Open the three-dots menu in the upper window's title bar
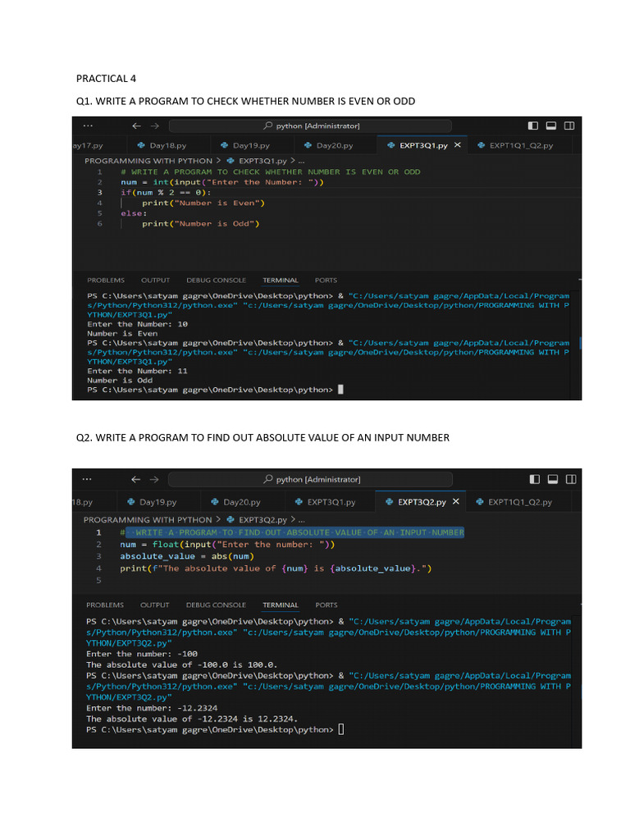This screenshot has height=840, width=630. point(87,126)
